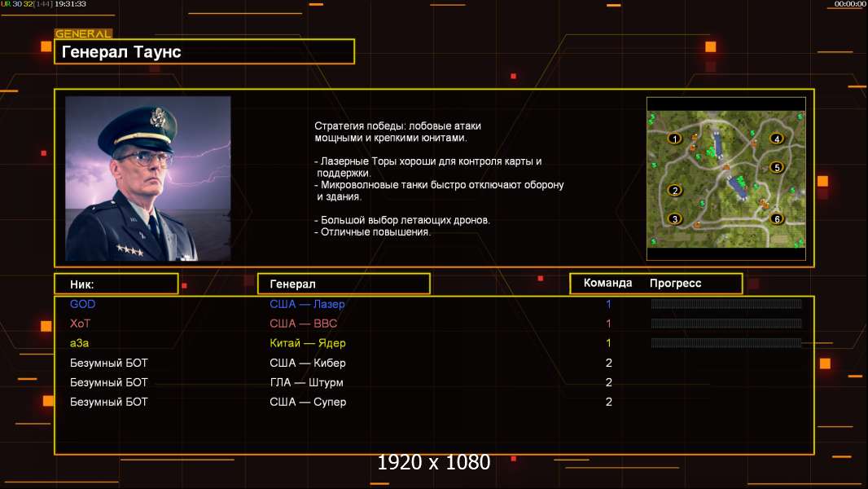Screen dimensions: 868x489
Task: Click 'США — Кибер' general entry
Action: click(x=308, y=363)
